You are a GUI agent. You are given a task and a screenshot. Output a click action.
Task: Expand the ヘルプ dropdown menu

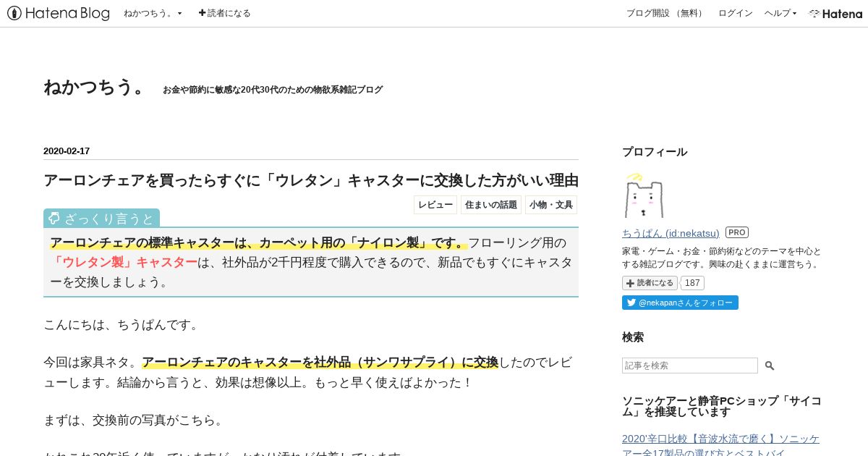(x=780, y=13)
